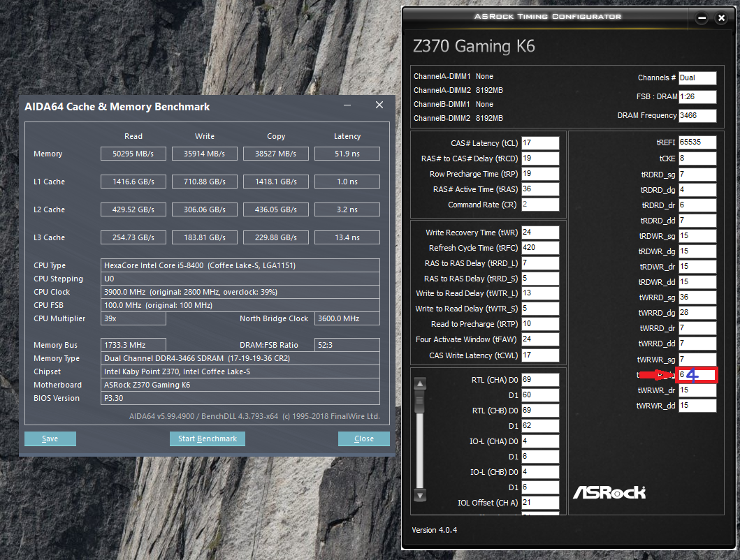Viewport: 740px width, 560px height.
Task: Click the tRDWR_dg field
Action: [x=697, y=251]
